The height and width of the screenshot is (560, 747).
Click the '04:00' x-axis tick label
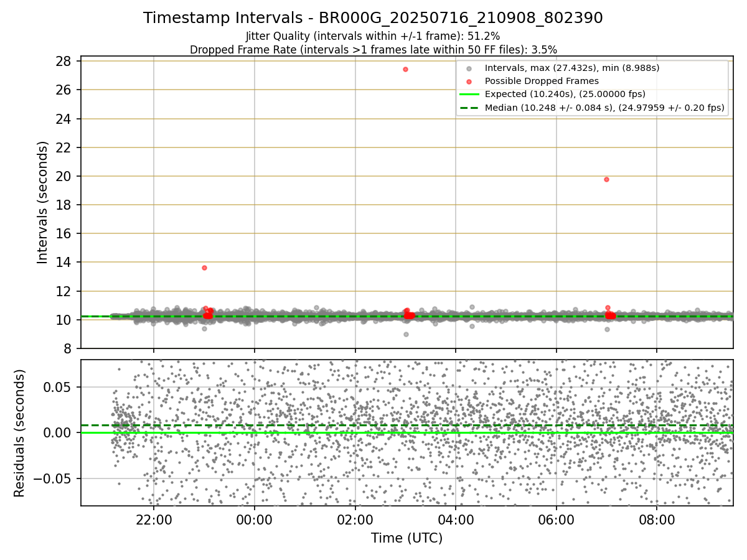456,518
